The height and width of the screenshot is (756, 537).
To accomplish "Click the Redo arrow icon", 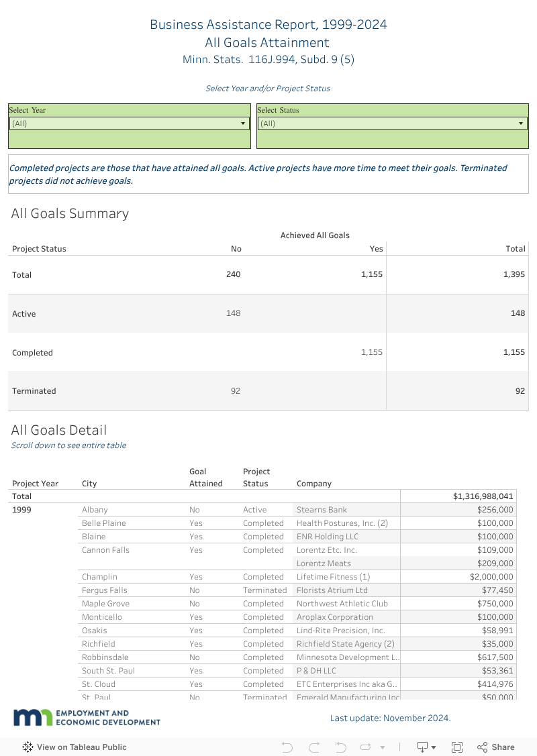I will pyautogui.click(x=313, y=747).
